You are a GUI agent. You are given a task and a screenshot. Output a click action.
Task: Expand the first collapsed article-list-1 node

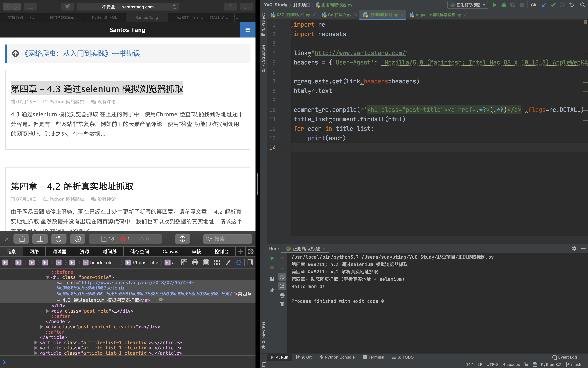[x=36, y=342]
